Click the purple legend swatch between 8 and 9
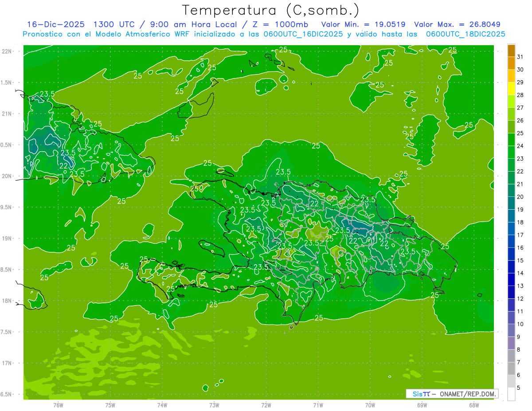Viewport: 532px width, 411px height. pyautogui.click(x=511, y=343)
